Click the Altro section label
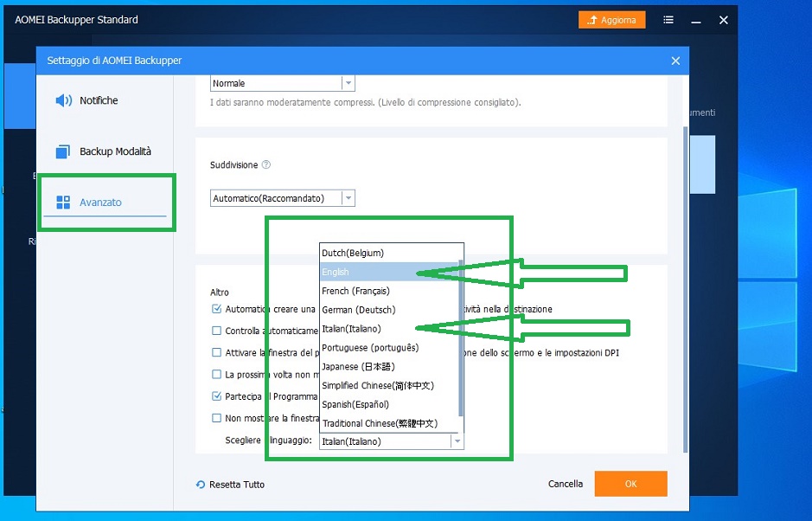Viewport: 812px width, 521px height. coord(220,293)
